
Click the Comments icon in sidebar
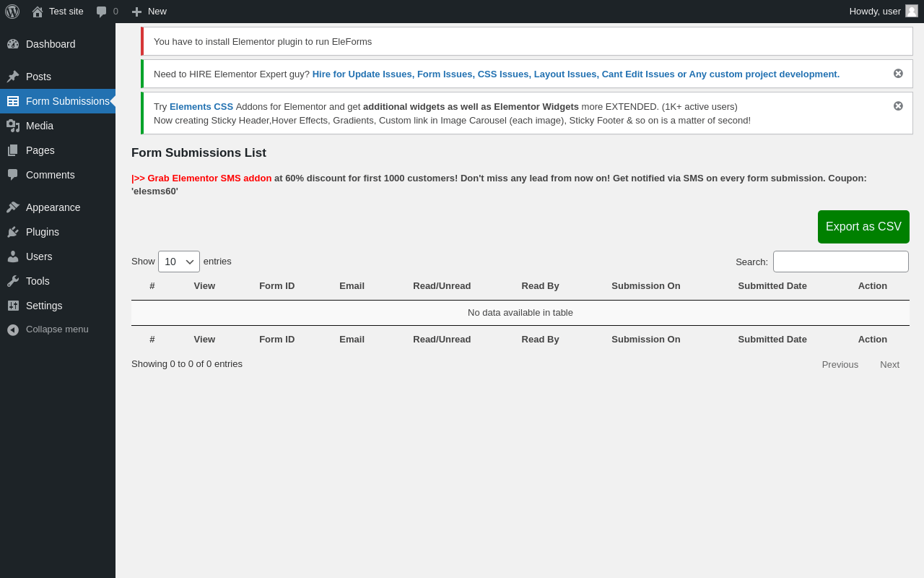coord(13,175)
